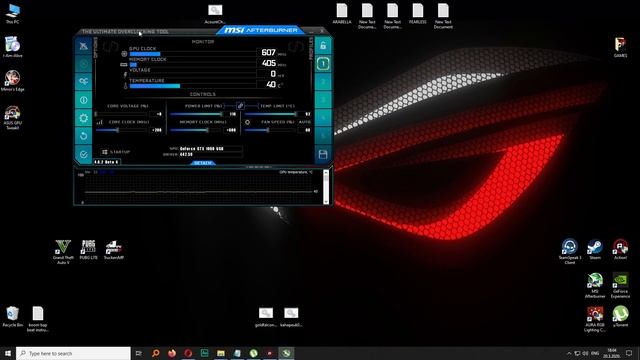Open TeamSpeak 3 Client shortcut
Viewport: 640px width, 360px height.
click(x=569, y=252)
